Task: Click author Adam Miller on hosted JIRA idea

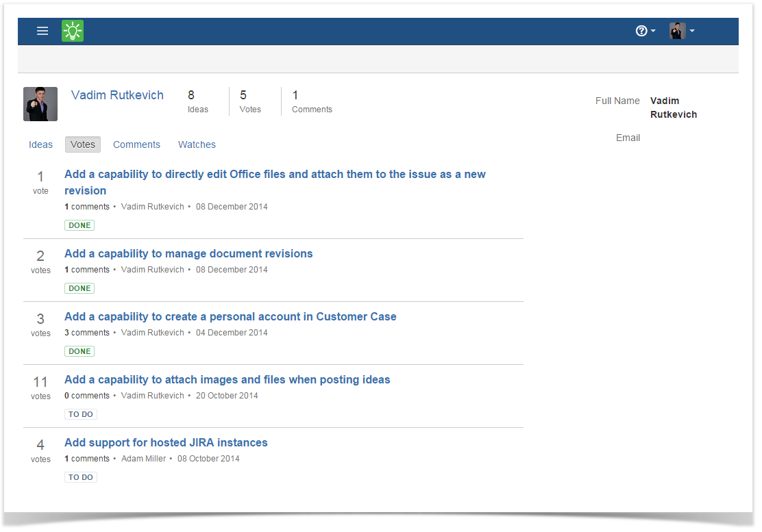Action: coord(143,459)
